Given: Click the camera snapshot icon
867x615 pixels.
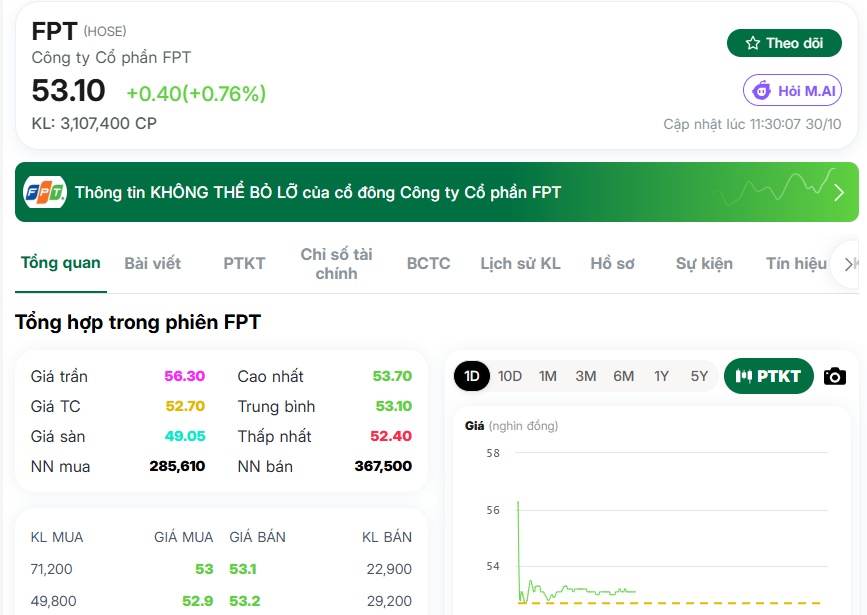Looking at the screenshot, I should click(835, 377).
